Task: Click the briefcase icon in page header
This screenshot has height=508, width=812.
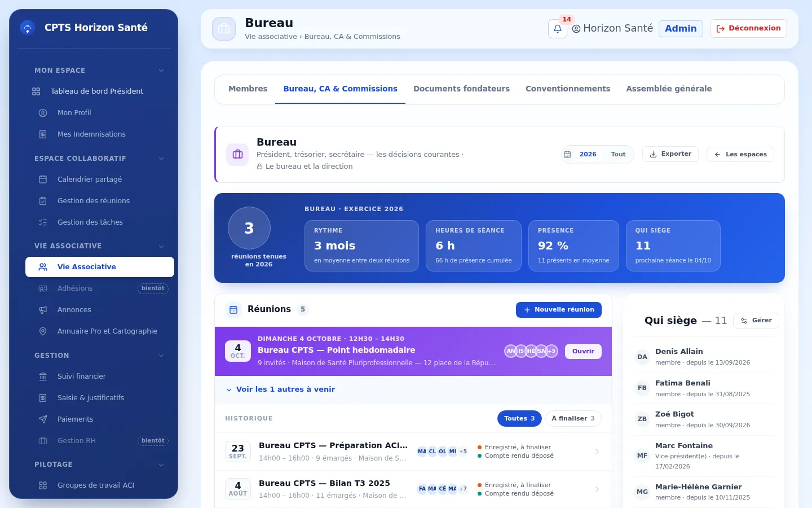Action: point(224,29)
